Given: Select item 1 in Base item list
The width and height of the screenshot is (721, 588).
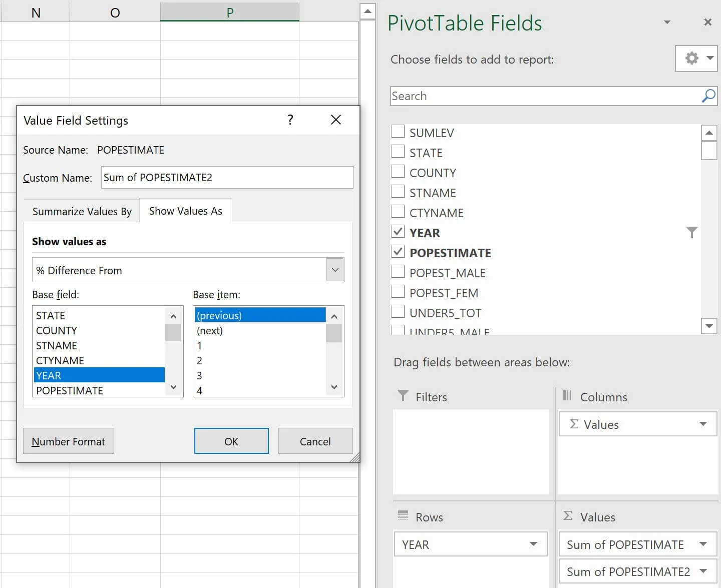Looking at the screenshot, I should [260, 345].
